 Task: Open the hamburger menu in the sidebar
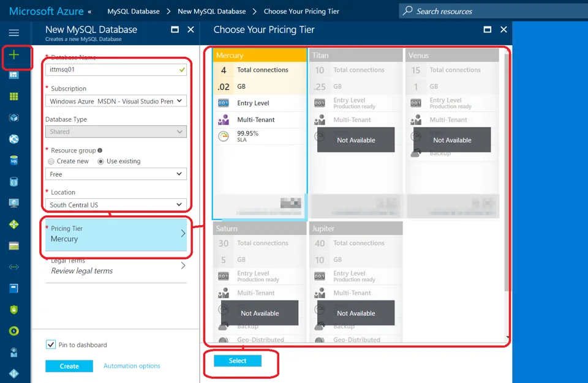pos(14,32)
